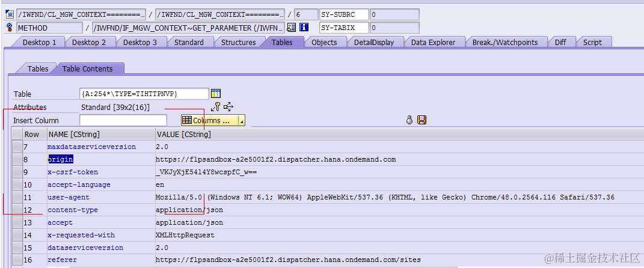
Task: Click the table display icon next to Table field
Action: point(216,94)
